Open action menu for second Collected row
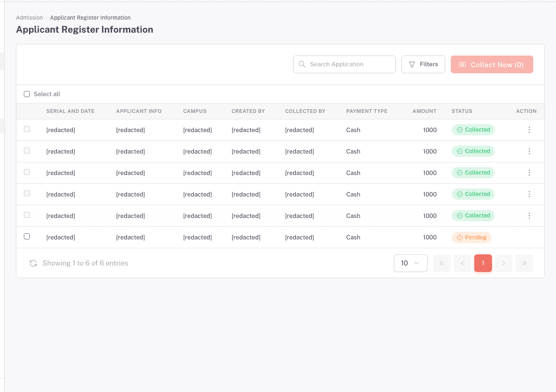Screen dimensions: 556x392 point(529,151)
